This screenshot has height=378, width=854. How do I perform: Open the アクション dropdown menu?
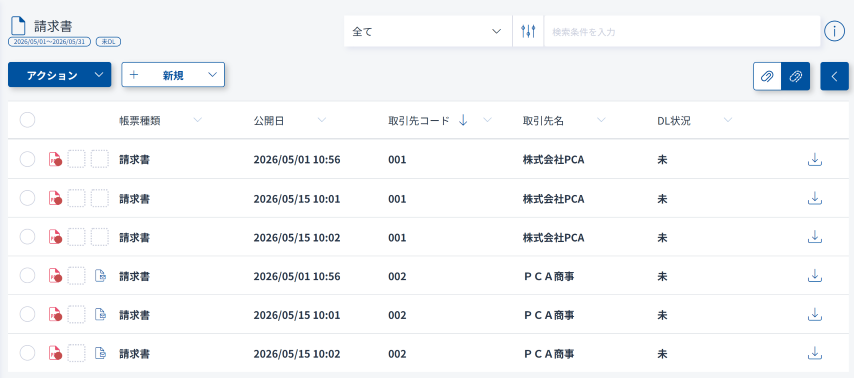pyautogui.click(x=59, y=75)
